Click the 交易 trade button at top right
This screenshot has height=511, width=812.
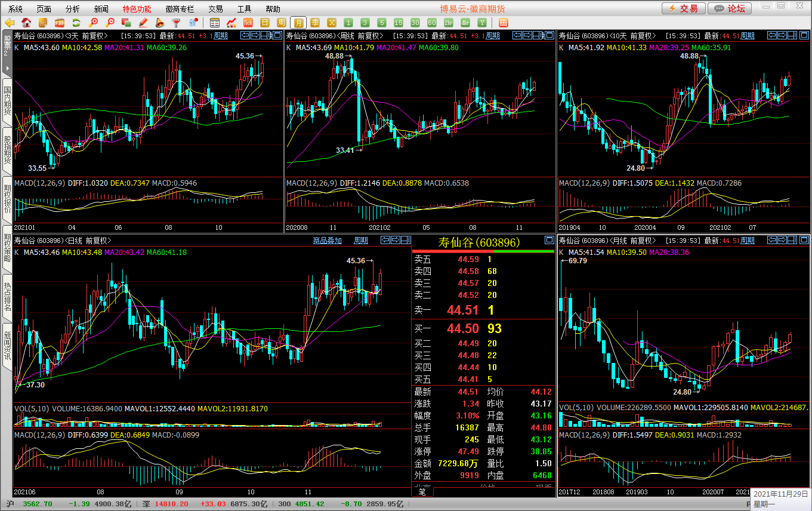pos(683,8)
